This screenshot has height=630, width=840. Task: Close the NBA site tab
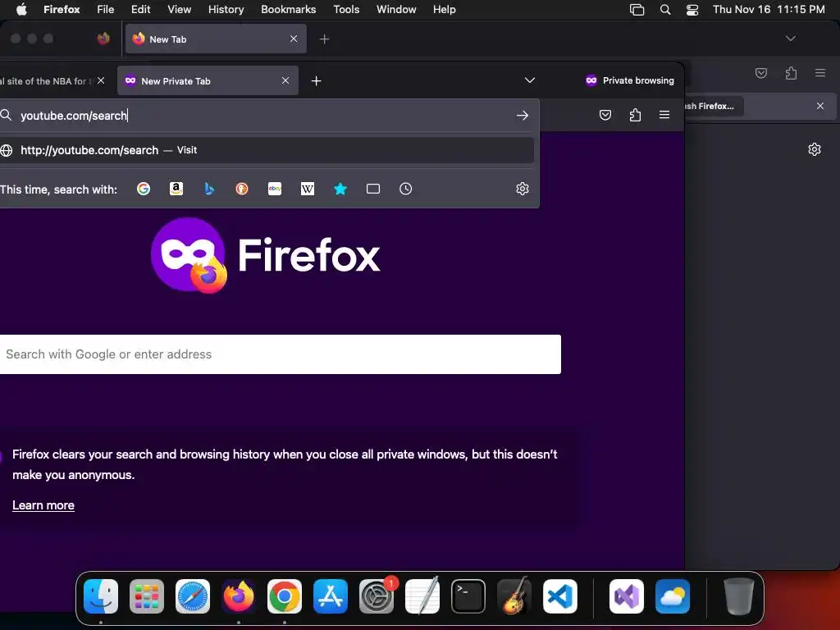101,81
